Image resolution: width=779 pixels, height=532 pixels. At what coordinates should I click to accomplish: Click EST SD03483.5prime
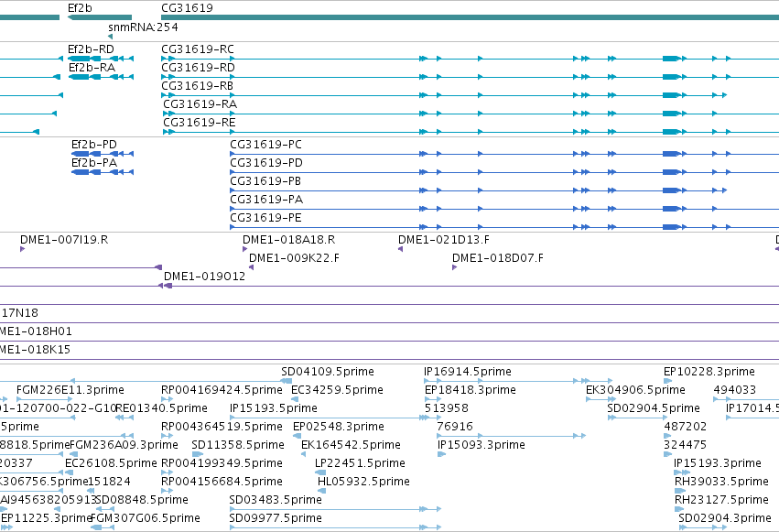tap(276, 501)
